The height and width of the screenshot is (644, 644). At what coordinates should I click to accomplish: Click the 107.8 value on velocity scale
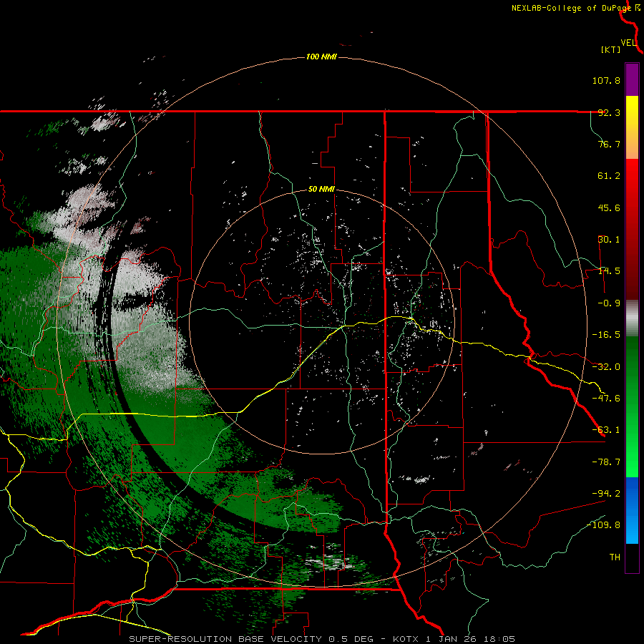(606, 80)
